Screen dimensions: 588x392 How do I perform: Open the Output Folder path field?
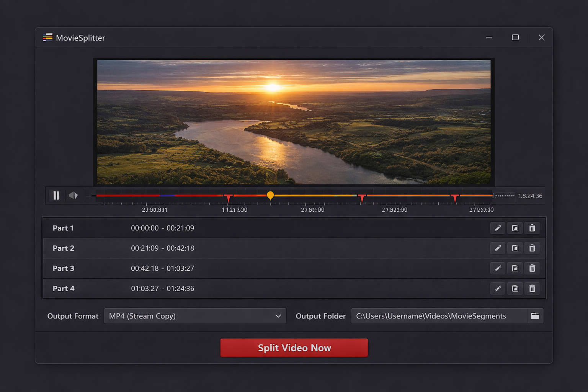tap(431, 316)
